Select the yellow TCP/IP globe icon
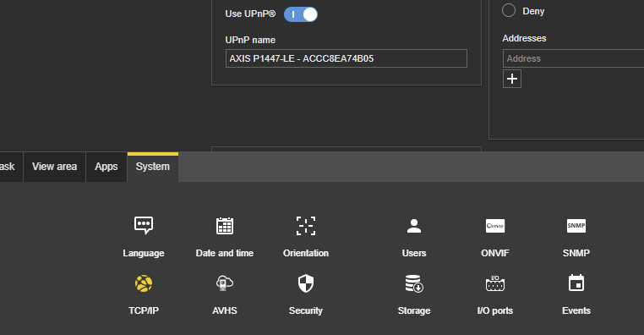 click(x=144, y=283)
